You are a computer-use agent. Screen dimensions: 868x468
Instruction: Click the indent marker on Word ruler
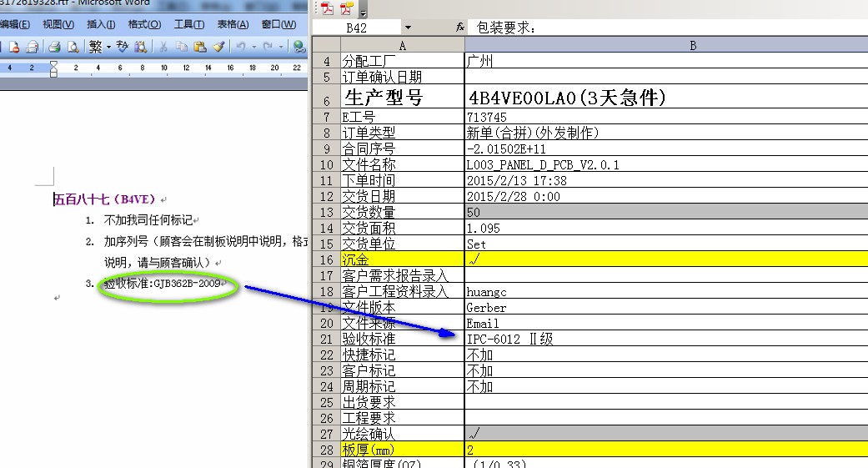click(x=53, y=68)
